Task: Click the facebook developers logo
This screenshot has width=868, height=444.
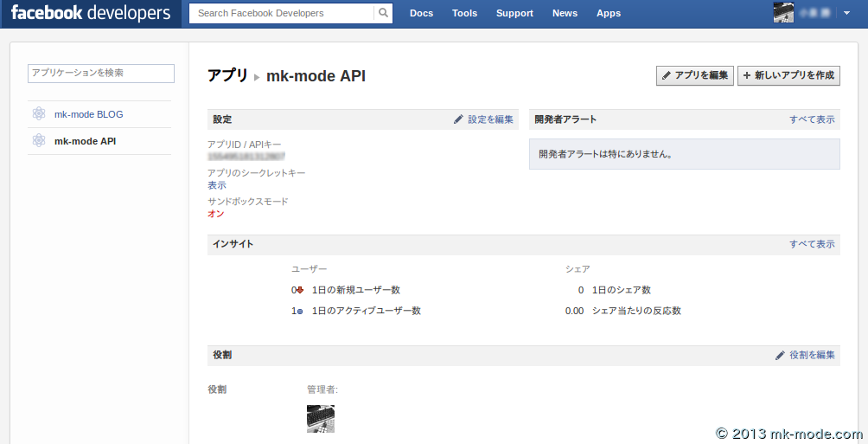Action: 91,13
